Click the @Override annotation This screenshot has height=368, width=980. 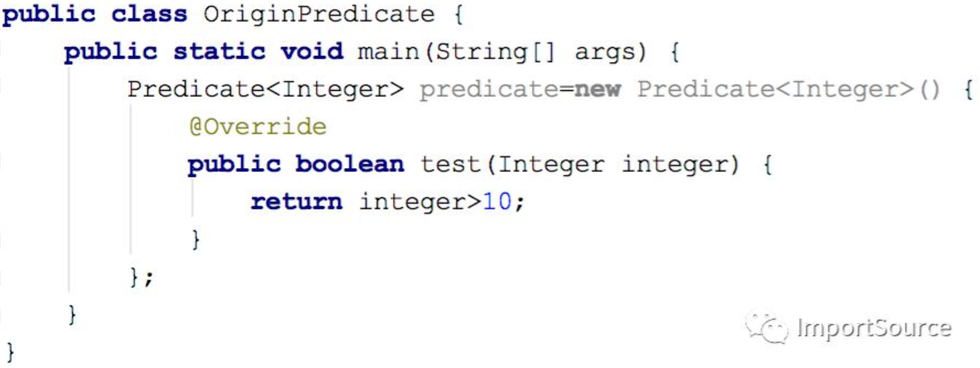258,127
